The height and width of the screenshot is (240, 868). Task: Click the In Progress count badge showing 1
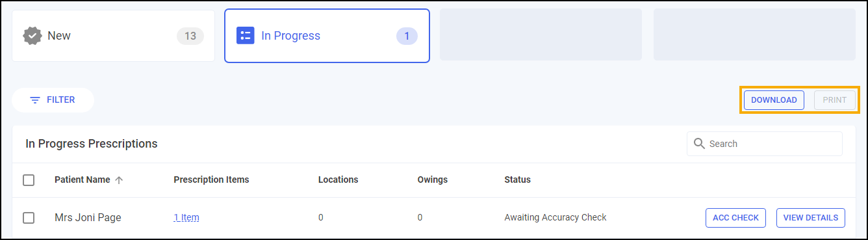[407, 36]
